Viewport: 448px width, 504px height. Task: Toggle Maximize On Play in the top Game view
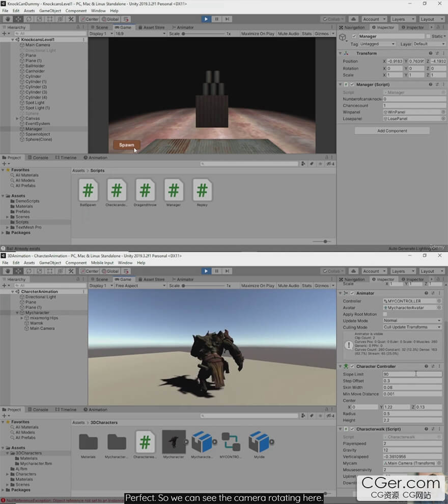258,34
